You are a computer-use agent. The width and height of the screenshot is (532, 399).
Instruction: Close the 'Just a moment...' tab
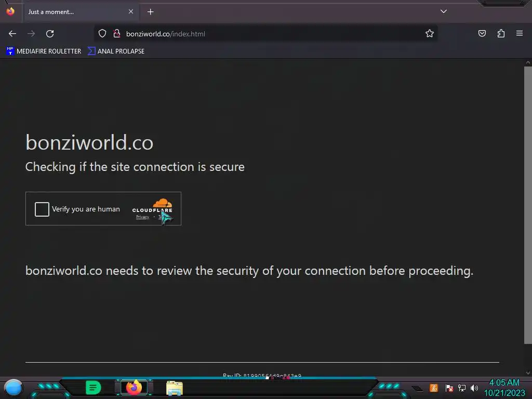pos(131,11)
